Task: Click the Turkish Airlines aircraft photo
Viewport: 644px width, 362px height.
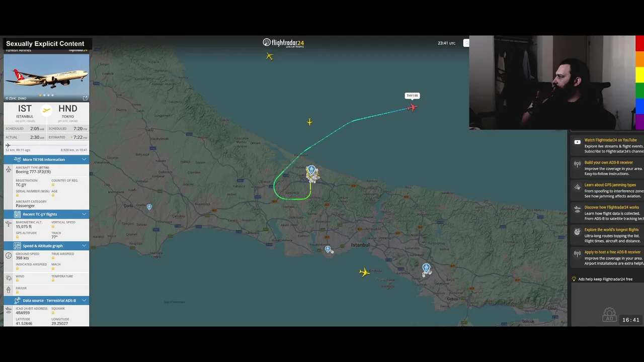Action: pyautogui.click(x=46, y=77)
